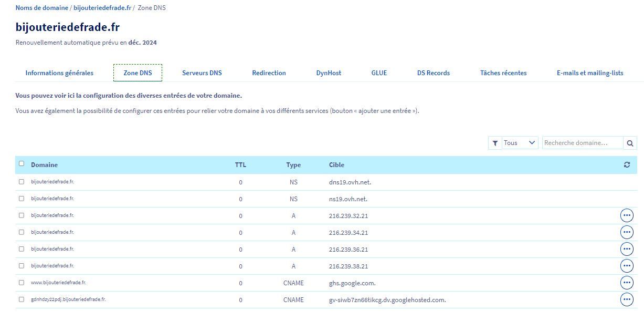Click the 'Recherche domaine' search field
This screenshot has height=321, width=644.
(582, 143)
